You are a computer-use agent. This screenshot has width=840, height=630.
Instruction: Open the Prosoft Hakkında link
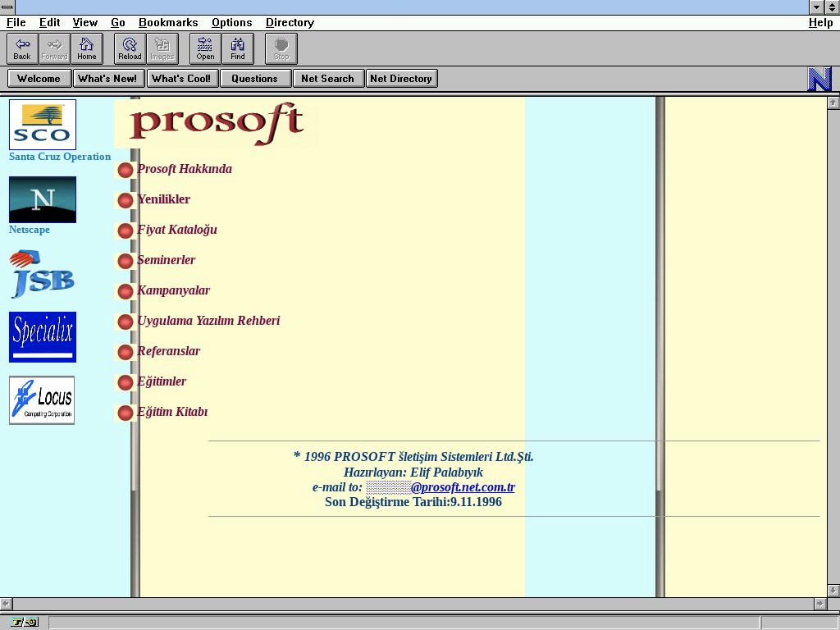click(185, 169)
